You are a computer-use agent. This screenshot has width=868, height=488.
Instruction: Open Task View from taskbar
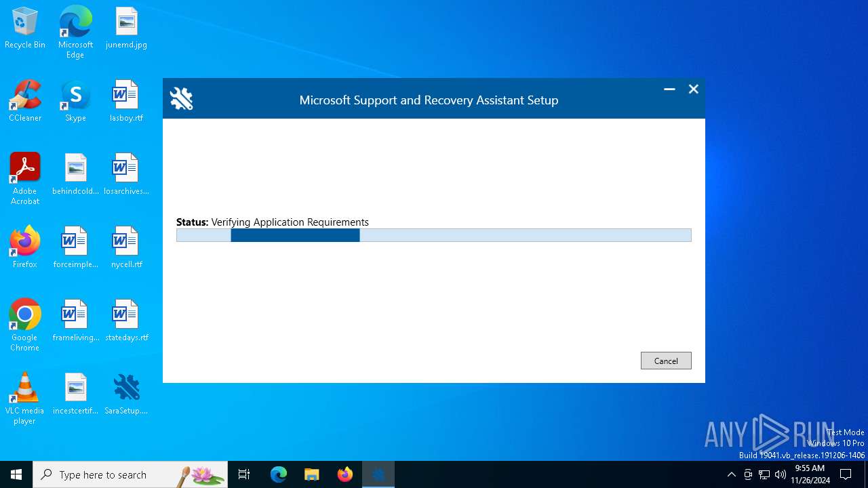click(x=244, y=474)
